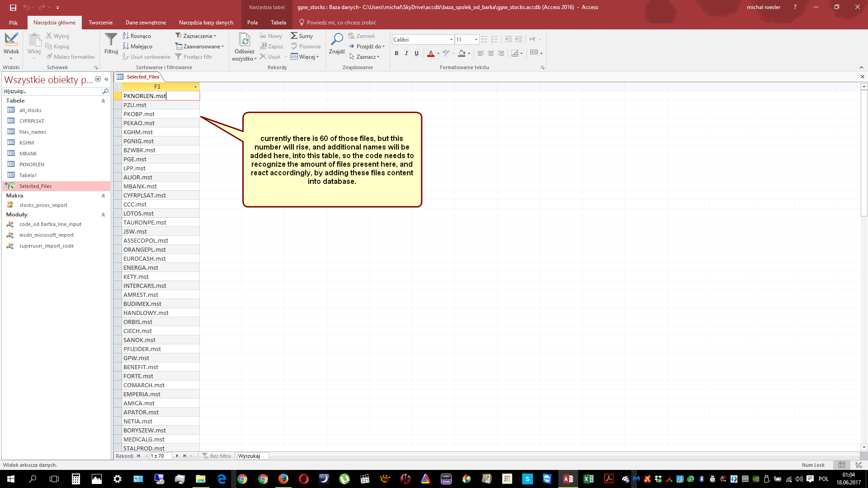This screenshot has width=868, height=488.
Task: Click the Znajdź magnifier icon
Action: (x=337, y=39)
